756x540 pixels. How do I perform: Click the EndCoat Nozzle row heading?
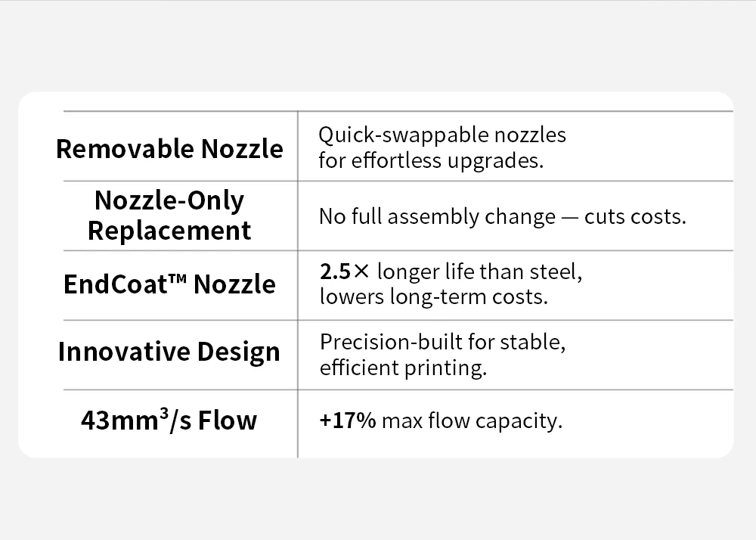pyautogui.click(x=169, y=284)
